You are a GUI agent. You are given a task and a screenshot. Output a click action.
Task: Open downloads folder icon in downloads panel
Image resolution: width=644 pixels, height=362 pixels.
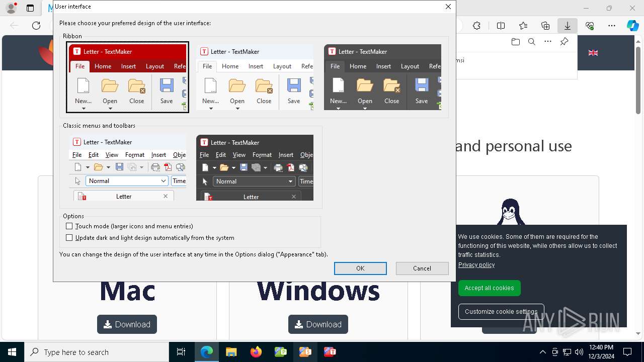(x=515, y=42)
